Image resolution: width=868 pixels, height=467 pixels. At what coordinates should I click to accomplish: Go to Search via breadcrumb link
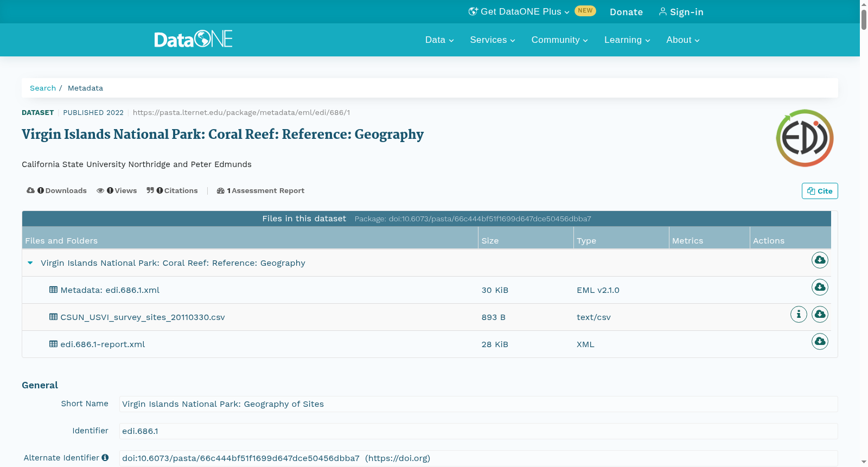tap(43, 88)
